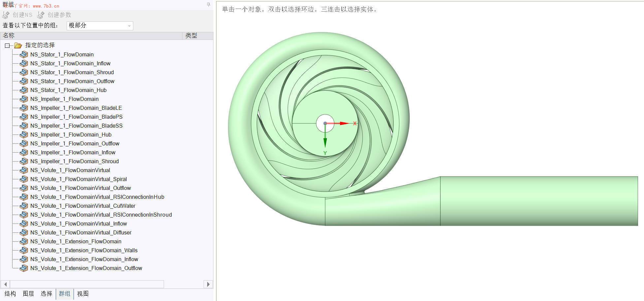
Task: Click the NS icon beside NS_Stator_1_FlowDomain
Action: tap(23, 54)
